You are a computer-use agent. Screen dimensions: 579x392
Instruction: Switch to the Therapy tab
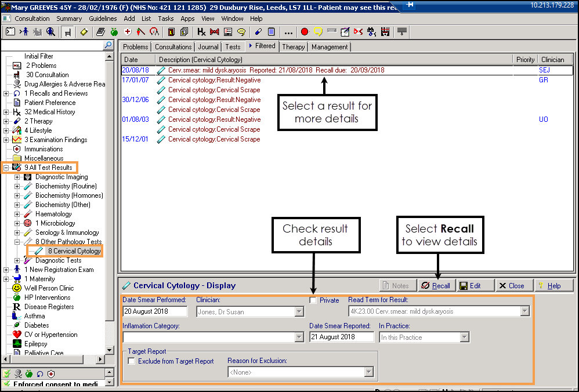[293, 47]
